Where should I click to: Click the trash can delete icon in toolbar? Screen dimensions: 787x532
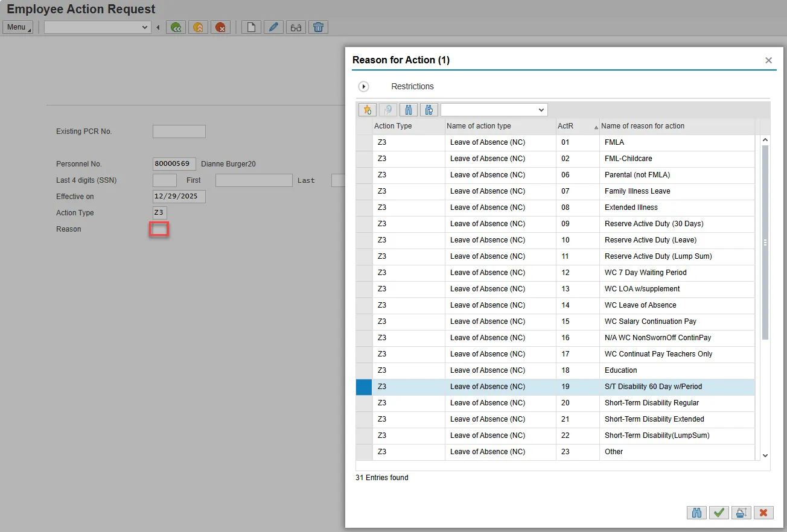pos(319,27)
